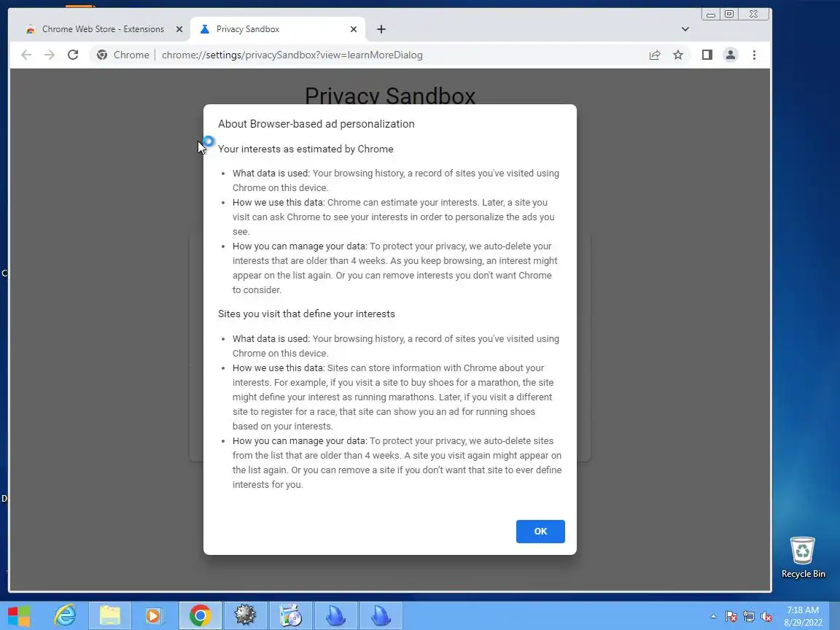Screen dimensions: 840x630
Task: Select the Recycle Bin desktop icon
Action: coord(803,557)
